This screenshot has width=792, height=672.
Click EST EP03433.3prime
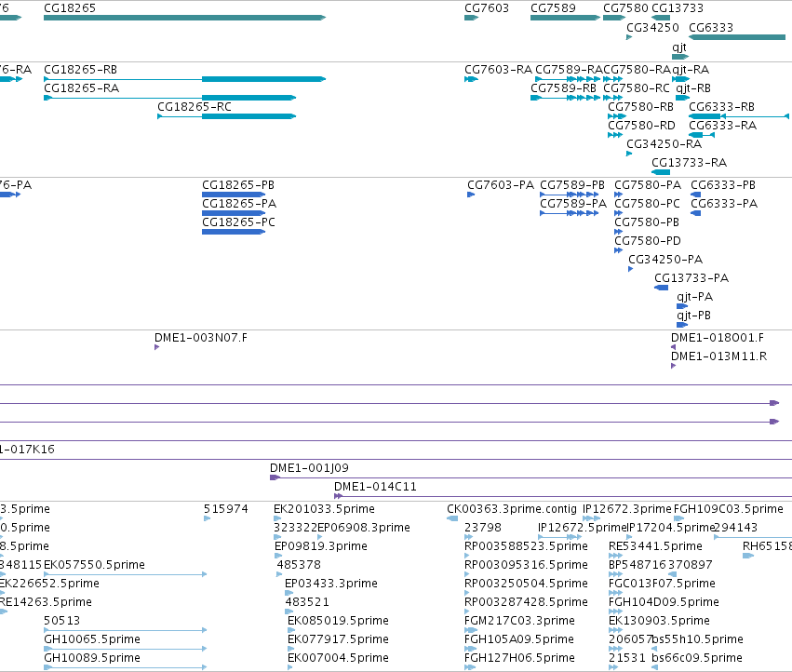tap(288, 594)
